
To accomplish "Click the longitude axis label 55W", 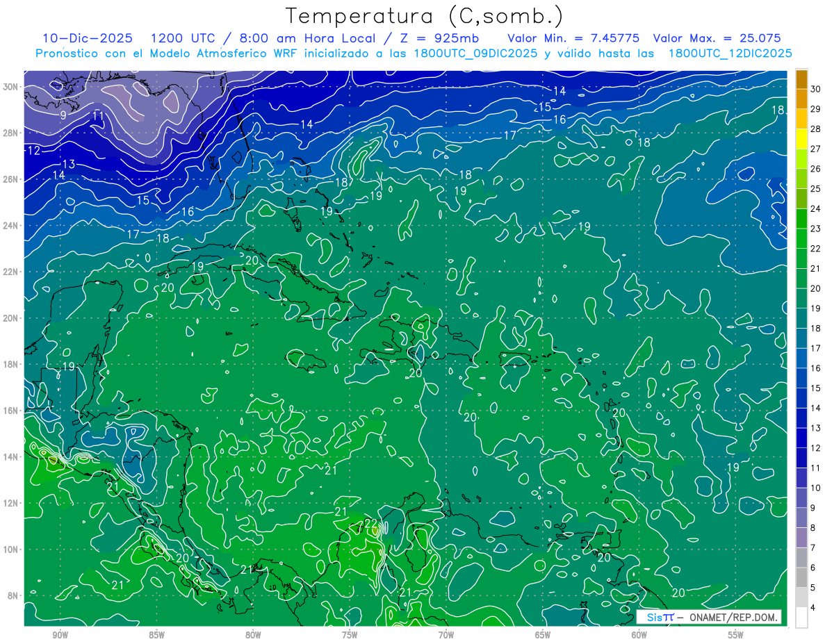I will (x=736, y=635).
